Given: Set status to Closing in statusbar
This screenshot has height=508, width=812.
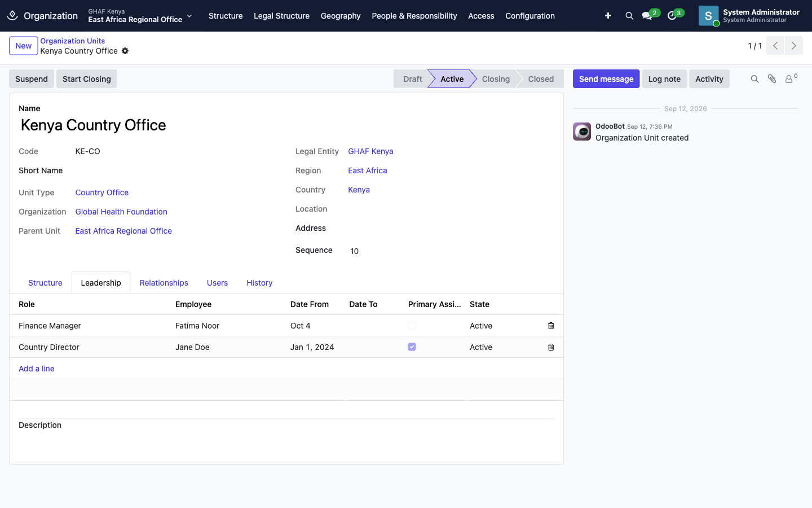Looking at the screenshot, I should coord(496,79).
